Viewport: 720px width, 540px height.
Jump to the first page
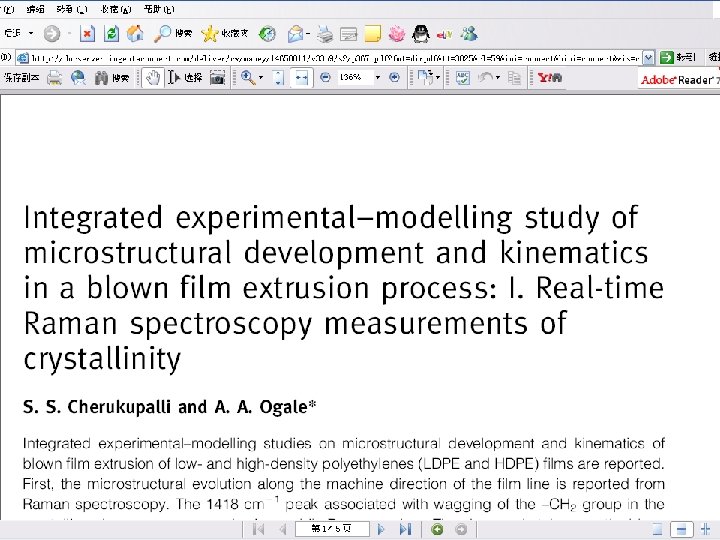(259, 529)
